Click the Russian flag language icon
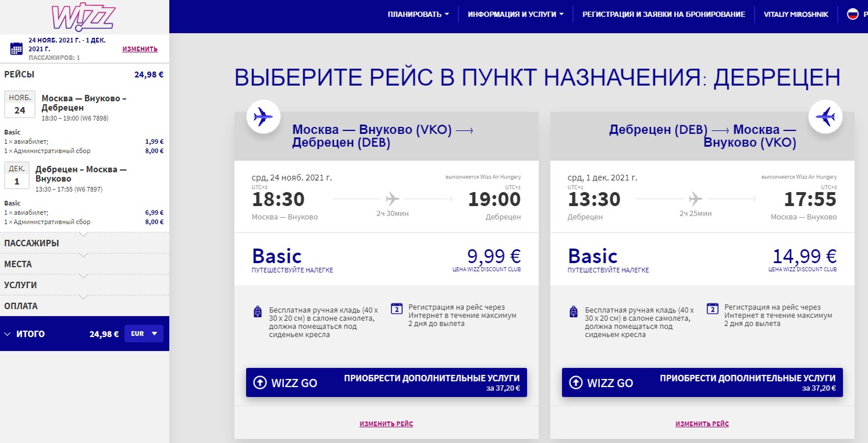 pos(852,15)
